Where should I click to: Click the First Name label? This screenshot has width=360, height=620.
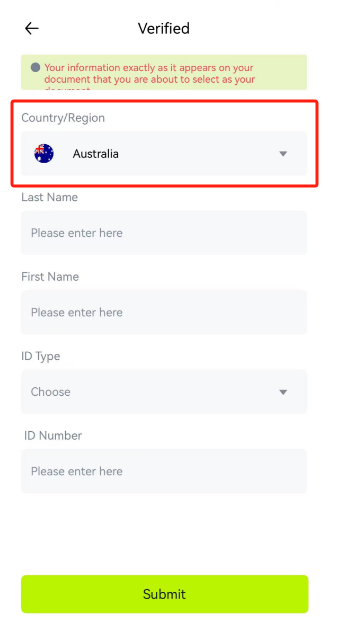[50, 276]
